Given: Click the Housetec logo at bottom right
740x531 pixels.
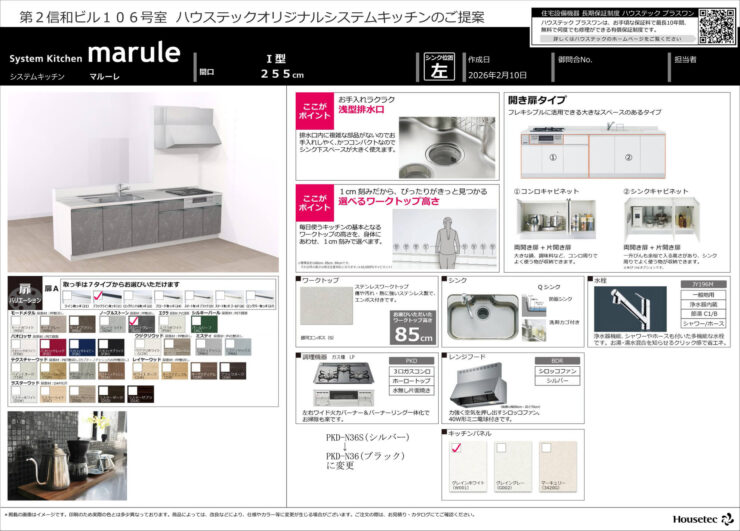Looking at the screenshot, I should point(703,519).
